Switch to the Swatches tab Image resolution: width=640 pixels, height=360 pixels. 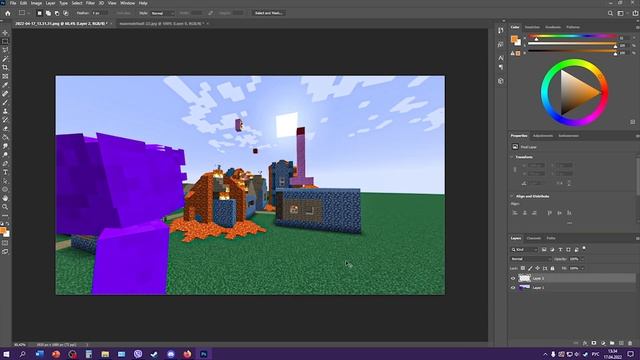[532, 27]
